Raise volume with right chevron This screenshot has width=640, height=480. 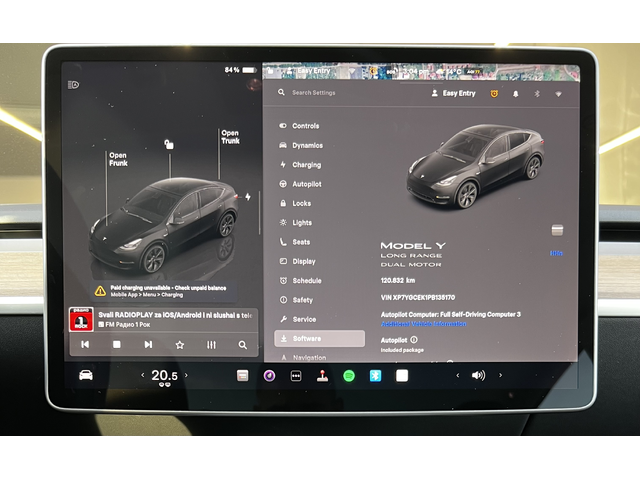(x=500, y=375)
